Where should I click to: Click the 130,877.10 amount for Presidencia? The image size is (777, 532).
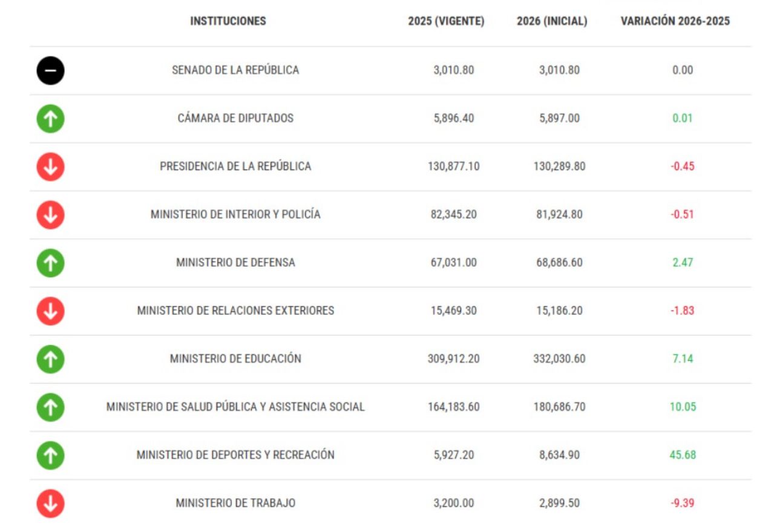[453, 166]
